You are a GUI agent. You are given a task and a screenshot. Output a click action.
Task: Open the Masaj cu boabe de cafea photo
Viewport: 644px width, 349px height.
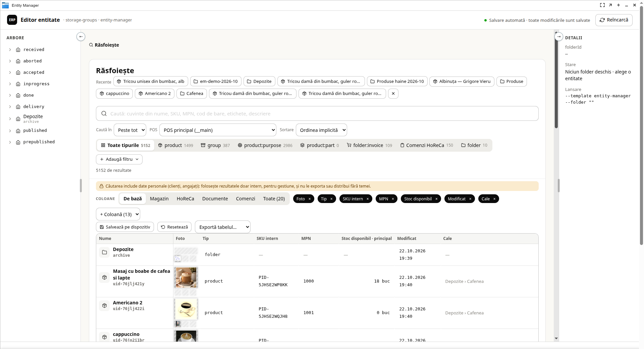(186, 278)
